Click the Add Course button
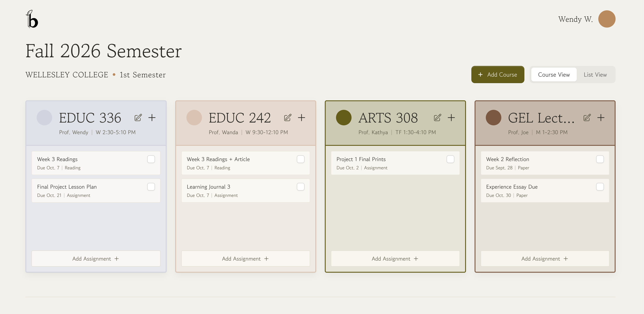Image resolution: width=644 pixels, height=314 pixels. pyautogui.click(x=497, y=75)
